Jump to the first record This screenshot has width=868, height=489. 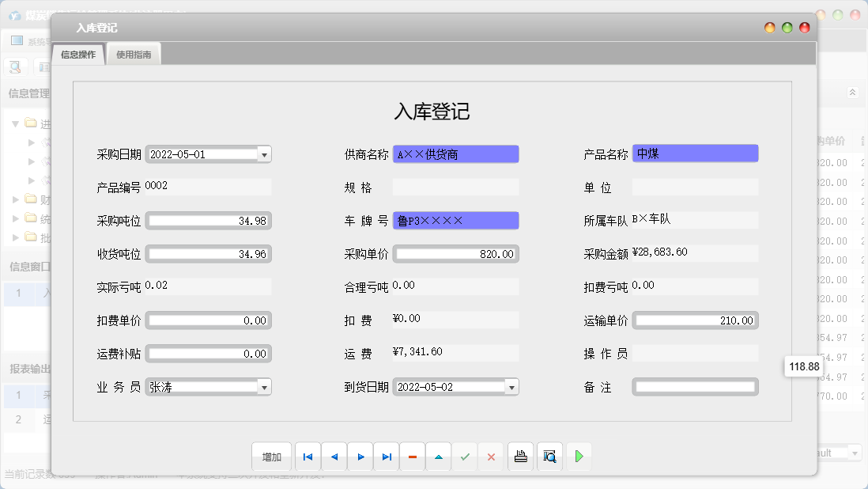click(308, 457)
